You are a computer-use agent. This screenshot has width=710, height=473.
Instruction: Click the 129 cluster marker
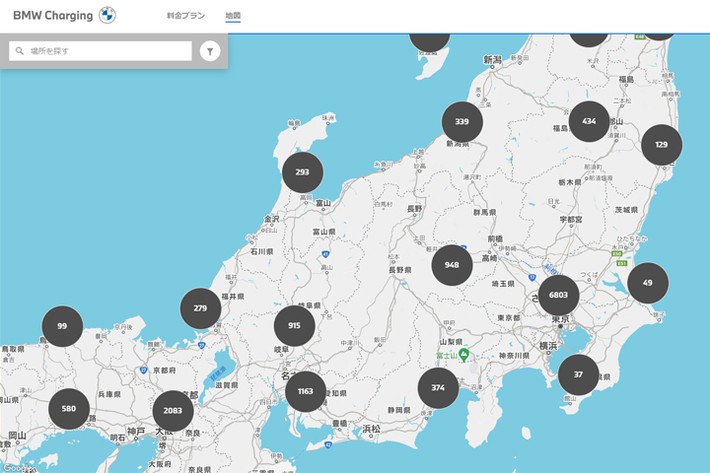point(662,145)
